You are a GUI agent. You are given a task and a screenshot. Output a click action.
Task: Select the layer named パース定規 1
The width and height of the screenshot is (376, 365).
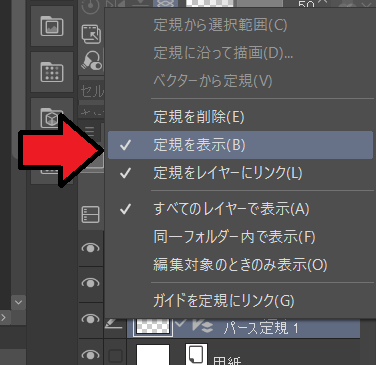261,328
